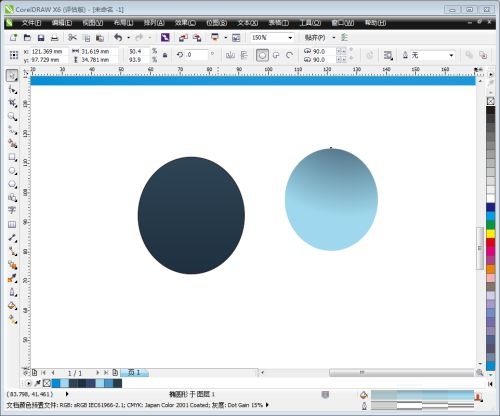Click the Print icon
Viewport: 500px width, 416px height.
point(54,38)
